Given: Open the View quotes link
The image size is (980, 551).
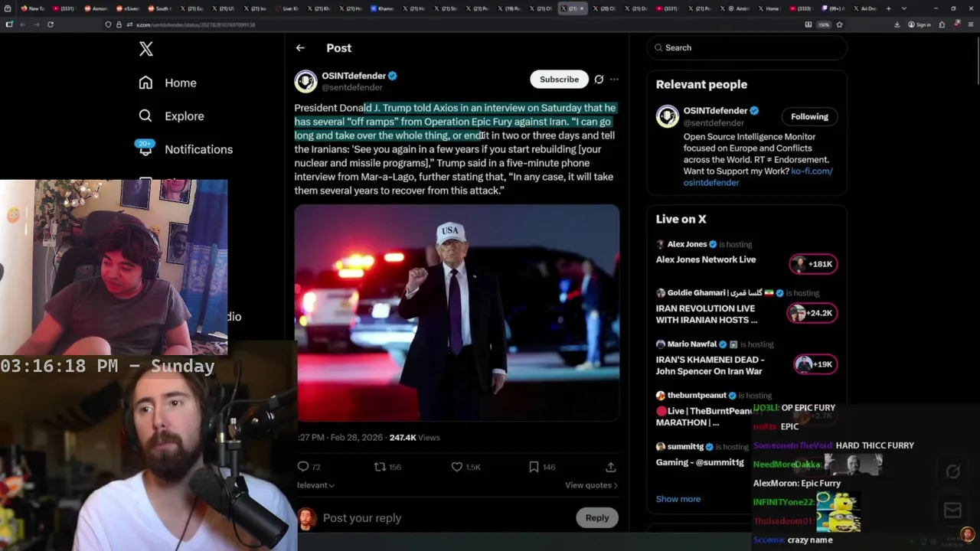Looking at the screenshot, I should click(591, 484).
